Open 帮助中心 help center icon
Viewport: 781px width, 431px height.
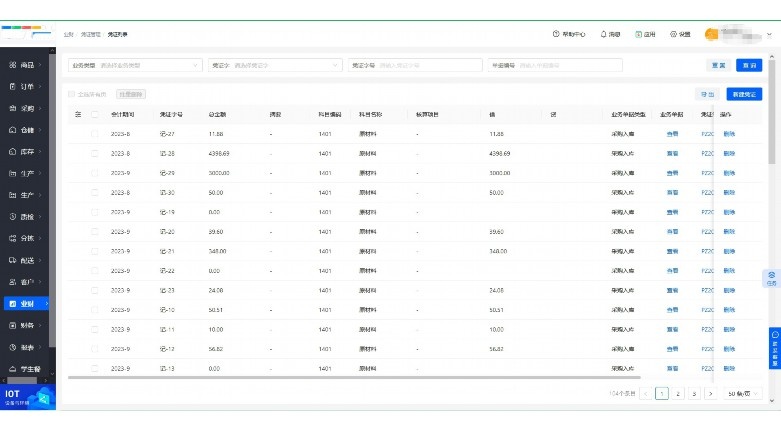(556, 34)
